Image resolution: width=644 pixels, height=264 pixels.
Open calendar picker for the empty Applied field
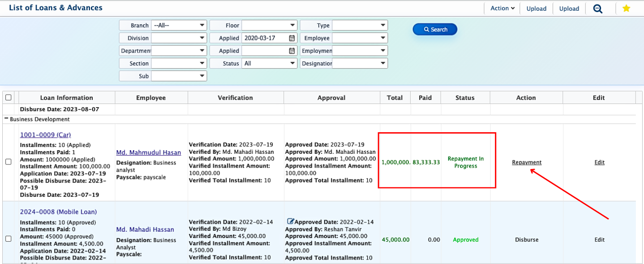292,51
